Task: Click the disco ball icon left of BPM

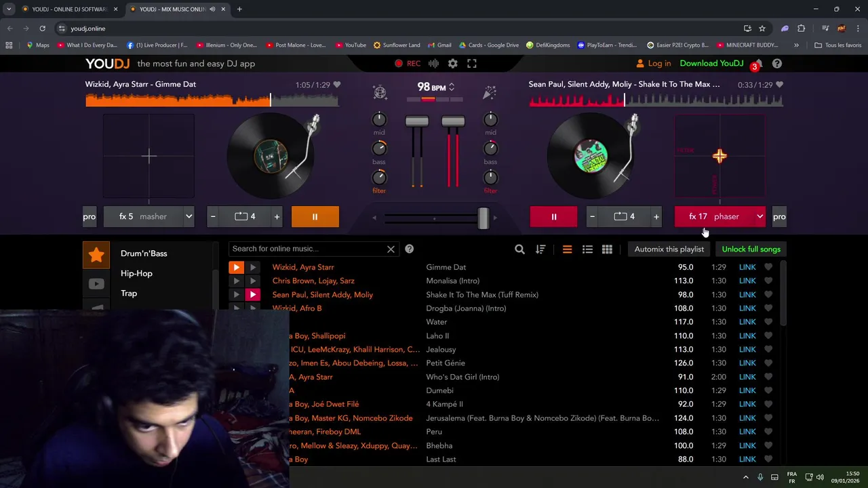Action: coord(380,93)
